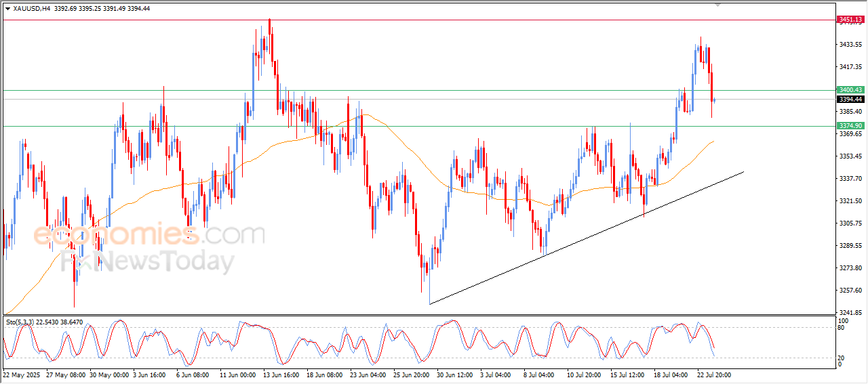The image size is (868, 384).
Task: Click the XAUUSD,H4 symbol label
Action: point(31,9)
